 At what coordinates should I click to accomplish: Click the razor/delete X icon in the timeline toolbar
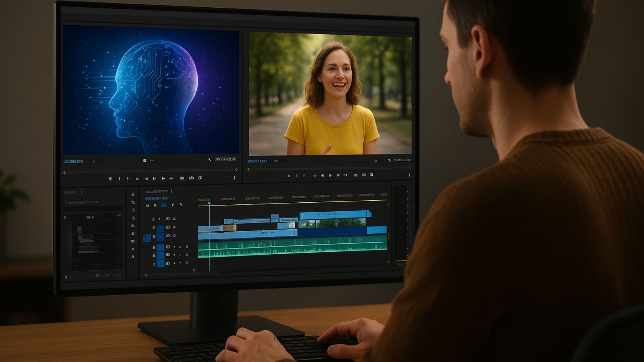click(155, 206)
